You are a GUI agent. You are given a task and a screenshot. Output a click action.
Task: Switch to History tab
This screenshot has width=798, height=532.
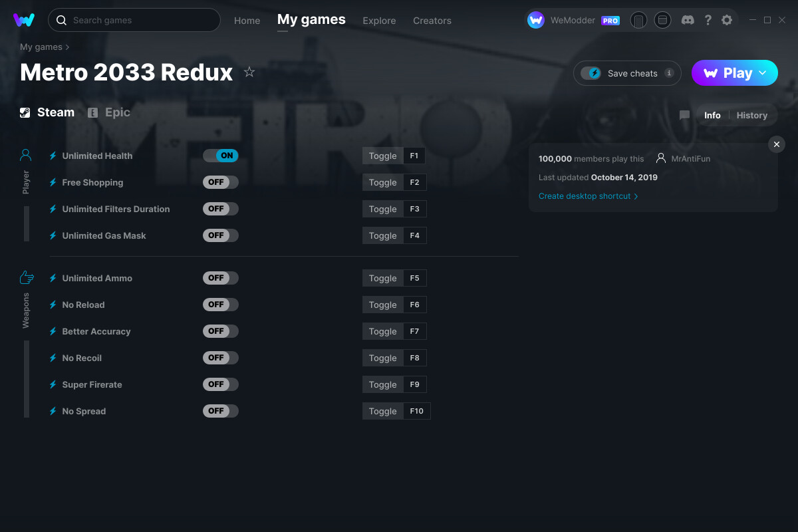(752, 115)
